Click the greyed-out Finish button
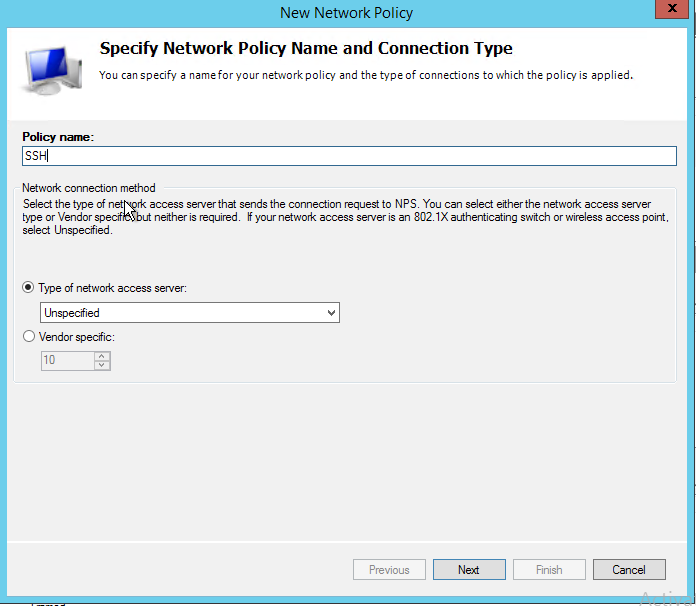 coord(549,570)
